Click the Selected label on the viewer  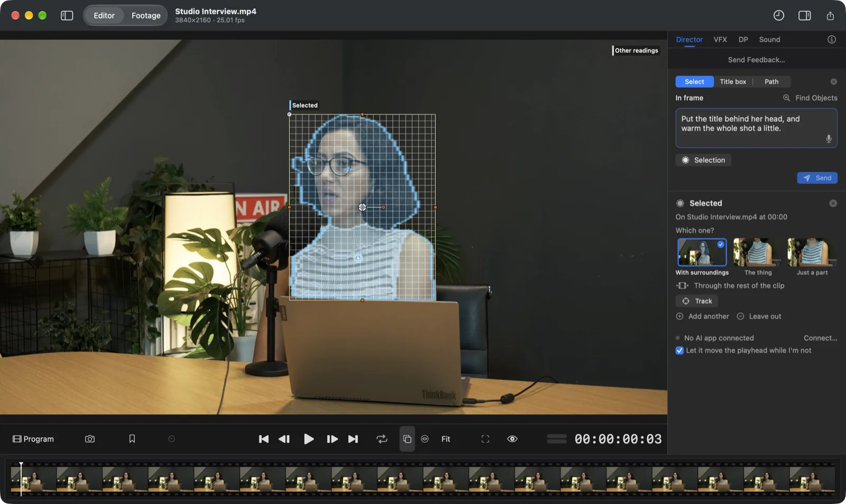pos(305,105)
